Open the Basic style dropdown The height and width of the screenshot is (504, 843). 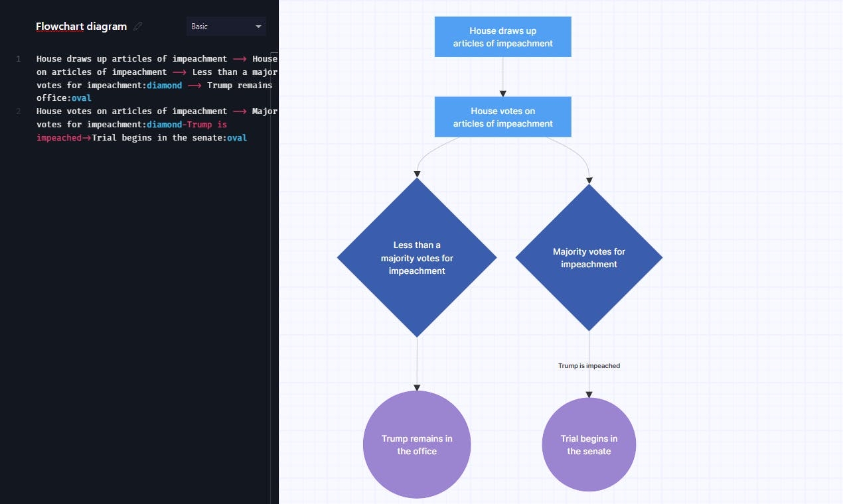click(226, 27)
